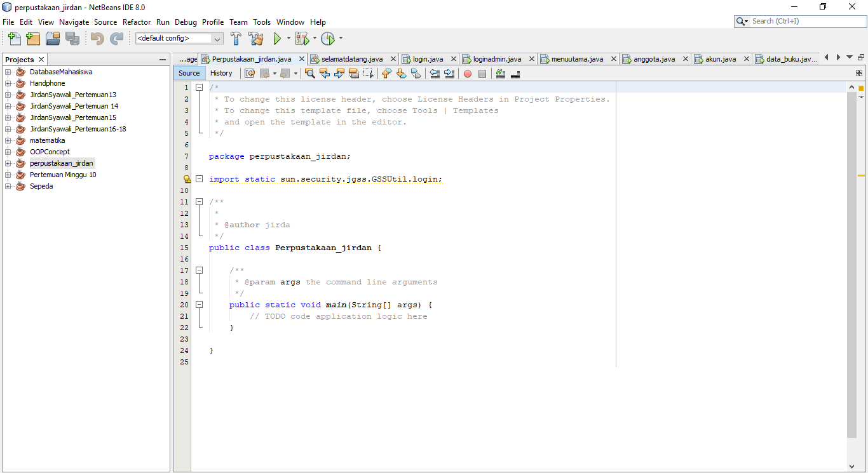The width and height of the screenshot is (868, 473).
Task: Open the default config dropdown
Action: coord(217,38)
